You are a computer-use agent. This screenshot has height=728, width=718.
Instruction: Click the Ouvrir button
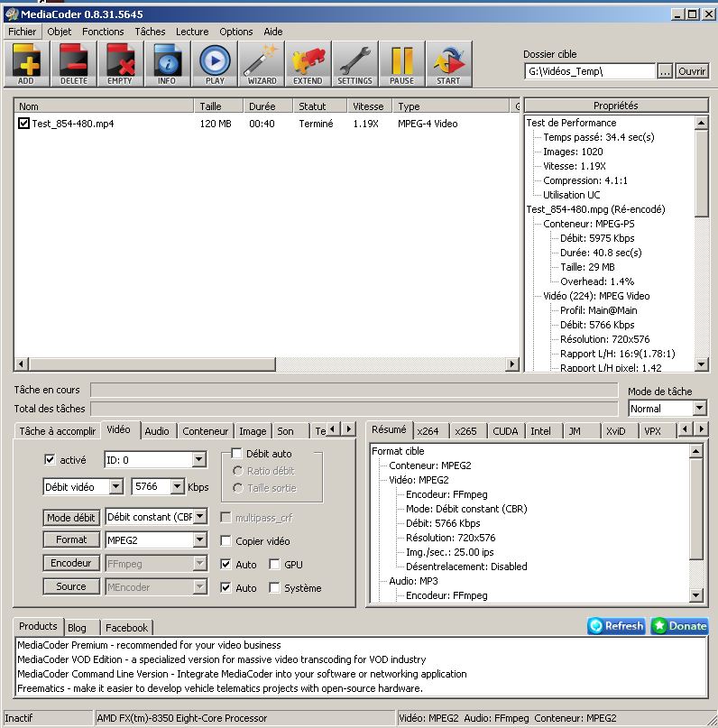pos(692,71)
